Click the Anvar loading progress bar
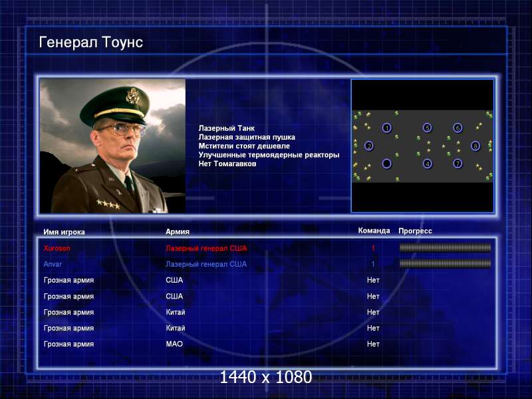 (445, 263)
